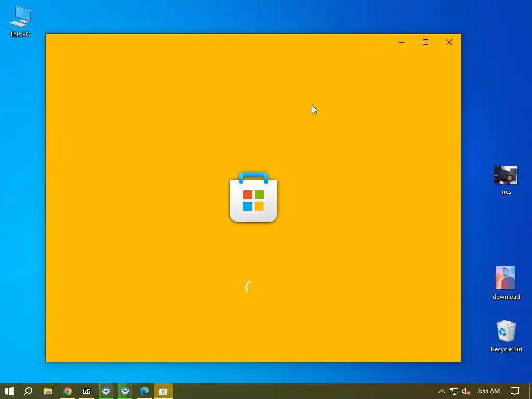
Task: Launch File Explorer from the taskbar
Action: coord(48,391)
